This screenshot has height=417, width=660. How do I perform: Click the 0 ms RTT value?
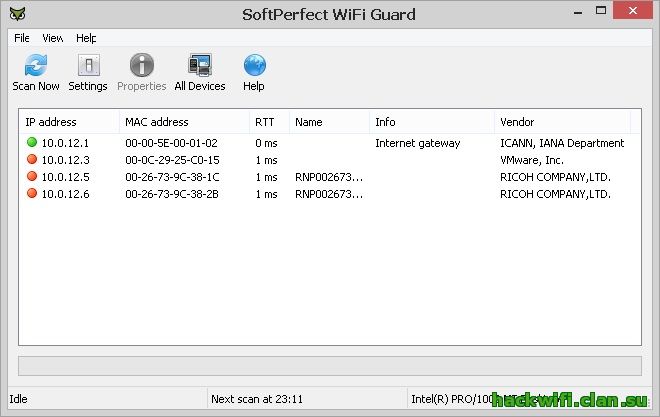[266, 143]
